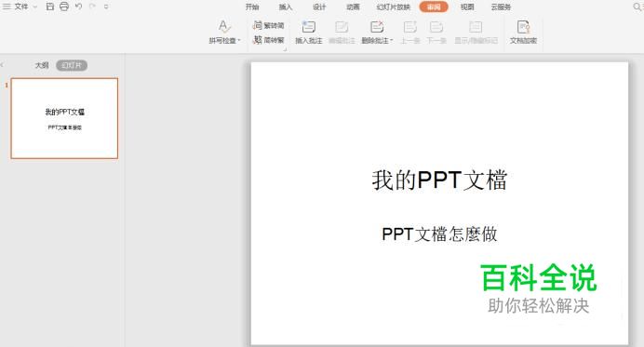
Task: Click the 编辑批注 edit comment icon
Action: (x=342, y=27)
